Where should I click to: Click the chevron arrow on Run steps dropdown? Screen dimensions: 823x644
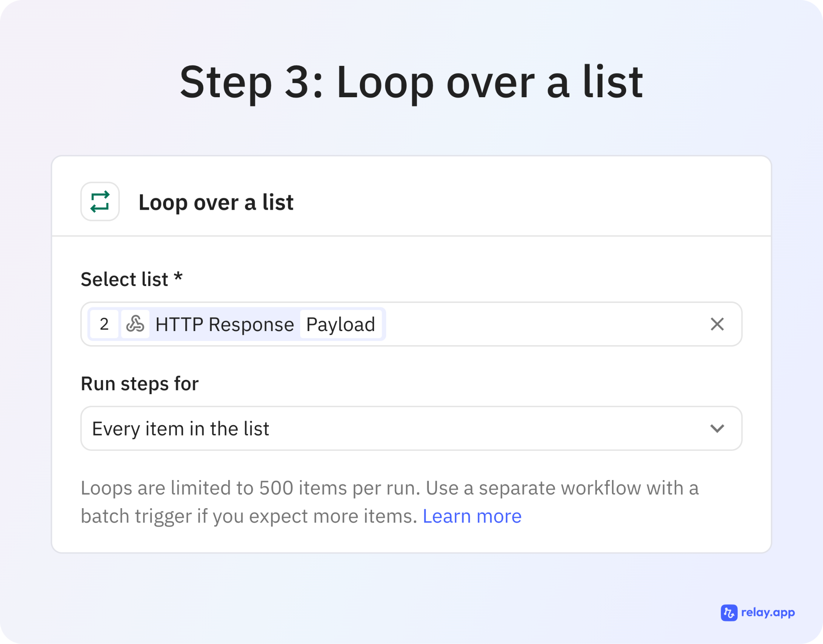717,428
